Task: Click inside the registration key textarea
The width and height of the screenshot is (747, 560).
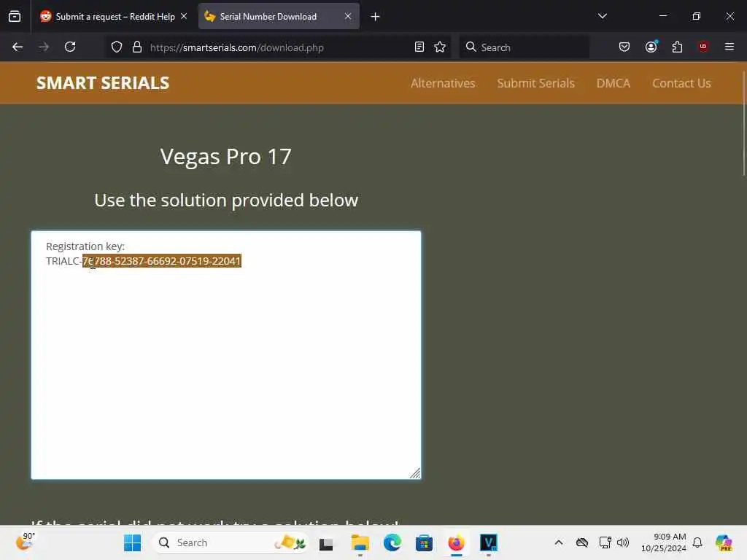Action: [x=226, y=355]
